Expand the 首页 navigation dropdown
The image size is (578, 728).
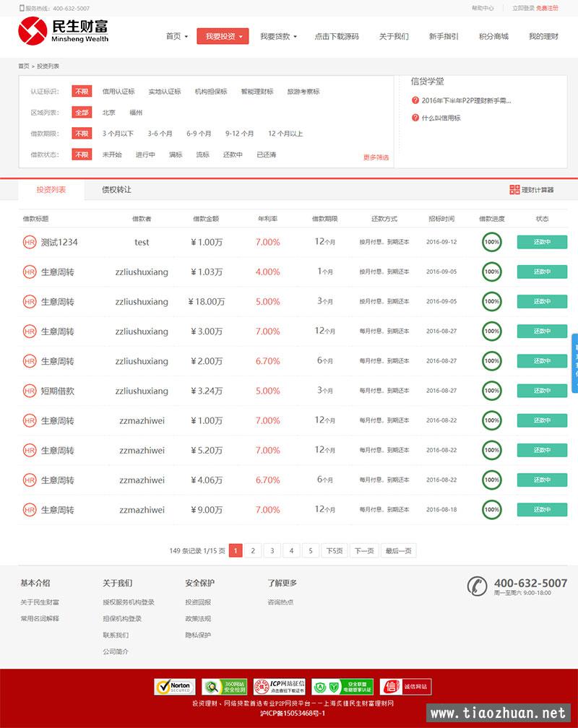point(177,36)
